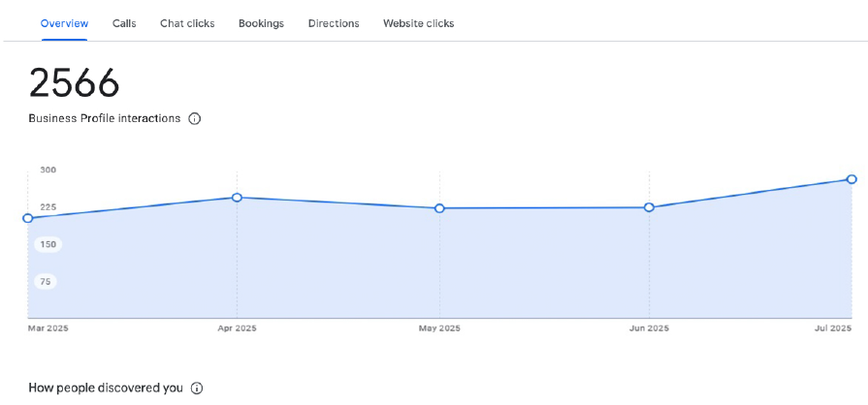Switch to the Calls tab
This screenshot has width=868, height=405.
click(x=124, y=23)
